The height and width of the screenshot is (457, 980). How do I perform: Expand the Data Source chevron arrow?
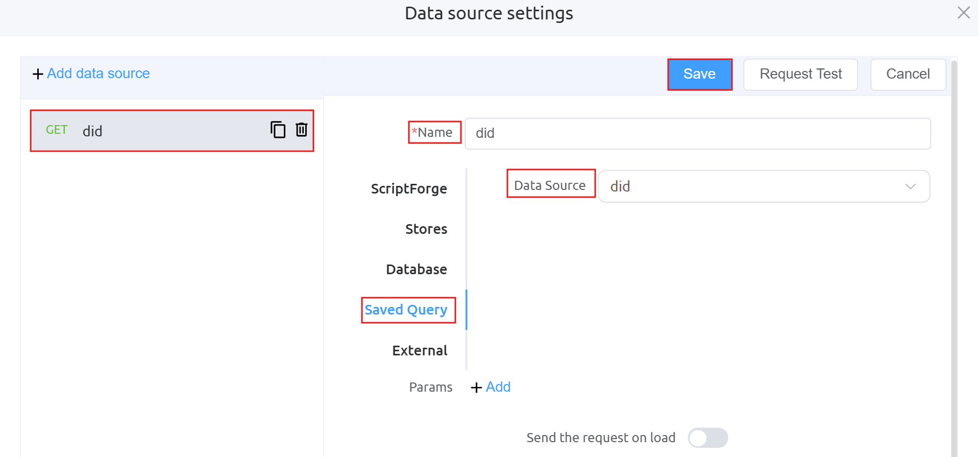click(x=910, y=186)
